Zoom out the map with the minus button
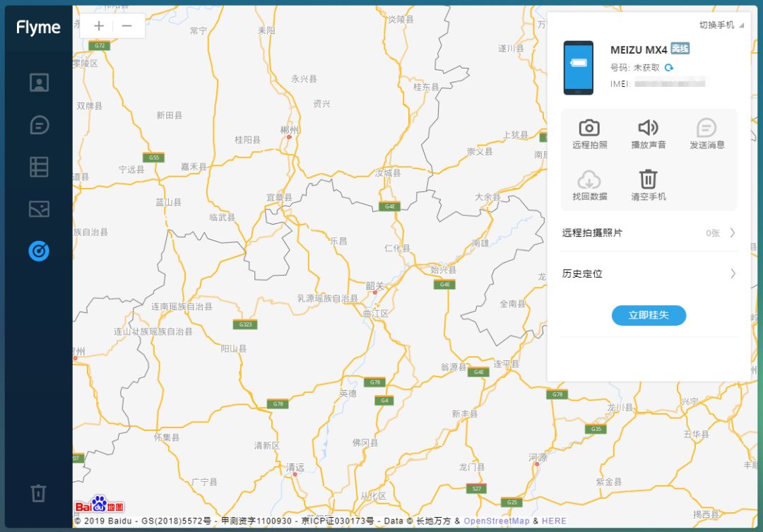 [x=127, y=26]
